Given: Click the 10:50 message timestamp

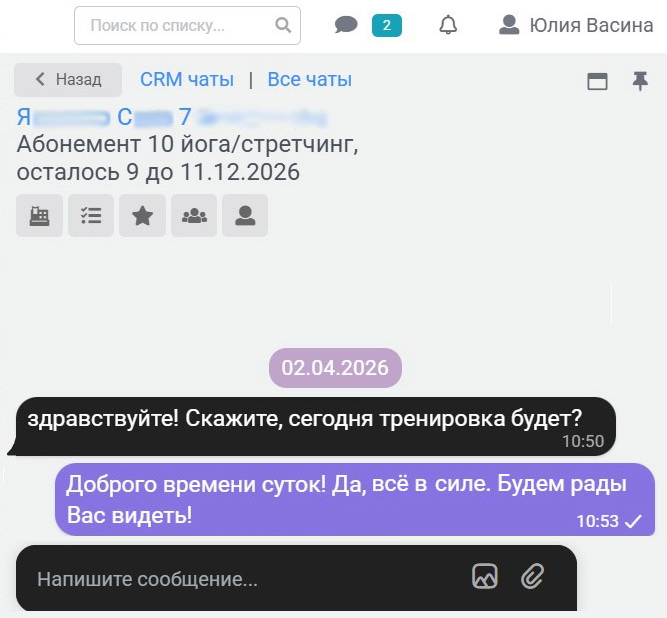Looking at the screenshot, I should [583, 441].
